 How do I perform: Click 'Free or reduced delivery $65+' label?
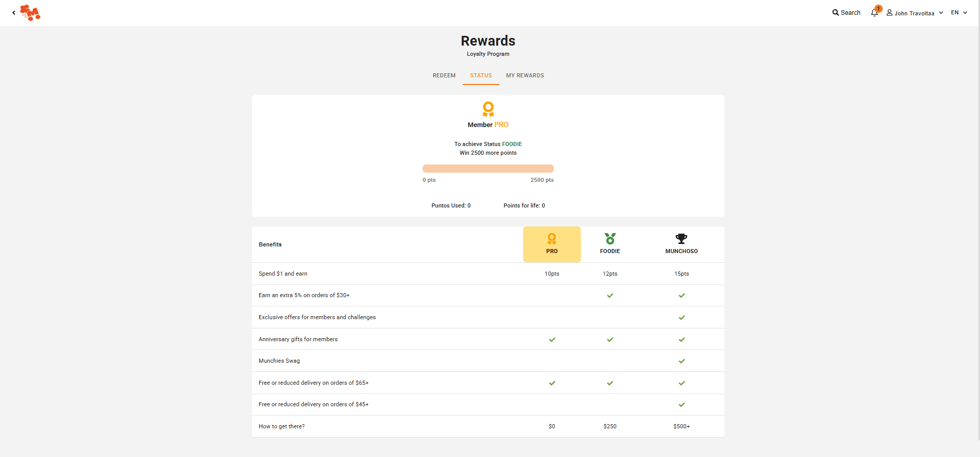click(314, 383)
